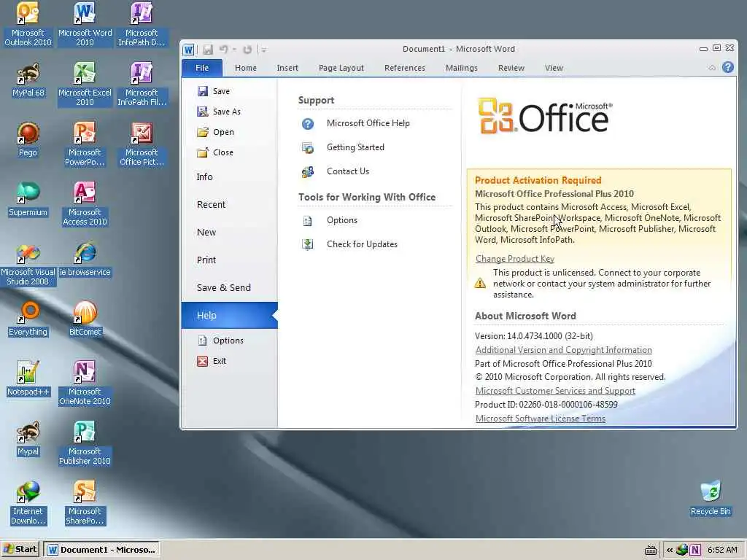The height and width of the screenshot is (560, 747).
Task: Open Microsoft Outlook 2010 desktop shortcut
Action: tap(28, 24)
